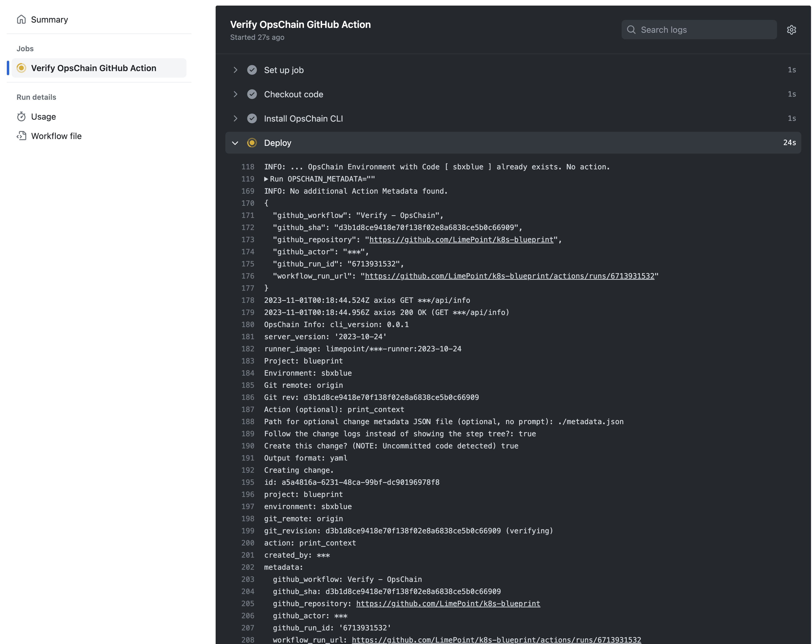Screen dimensions: 812x644
Task: Open github_repository link on line 205
Action: point(448,604)
